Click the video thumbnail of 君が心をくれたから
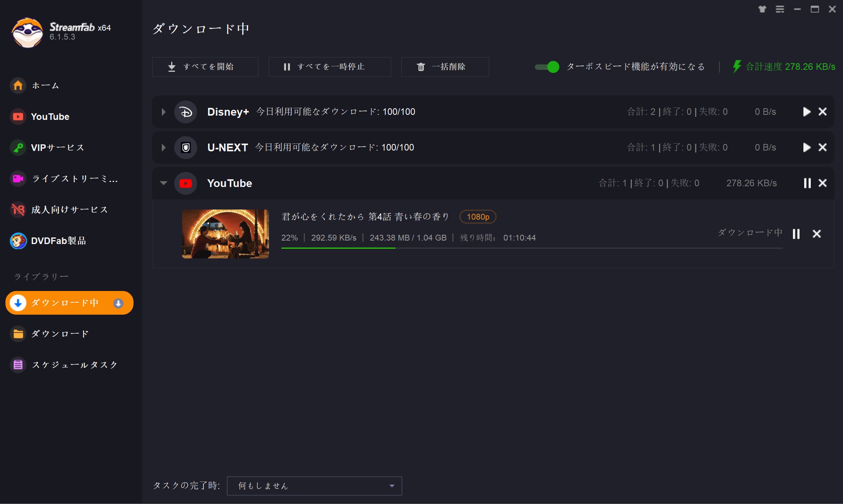This screenshot has width=843, height=504. [x=225, y=234]
